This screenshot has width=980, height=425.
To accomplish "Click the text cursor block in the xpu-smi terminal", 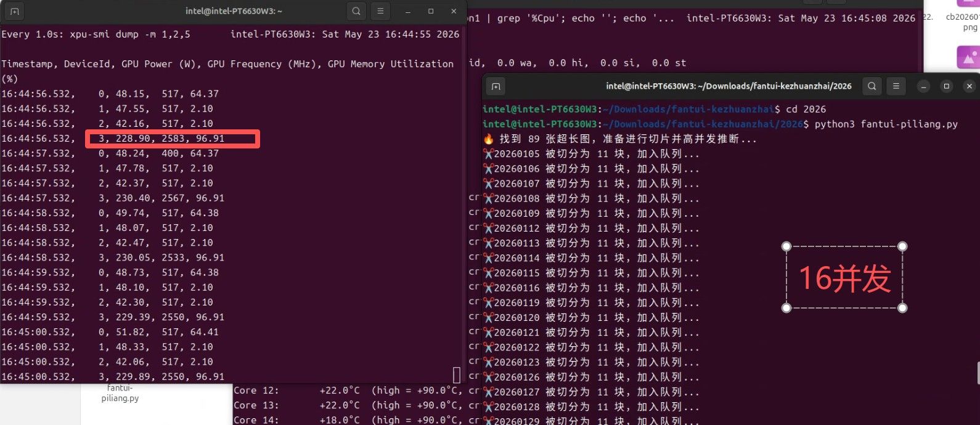I will 457,375.
